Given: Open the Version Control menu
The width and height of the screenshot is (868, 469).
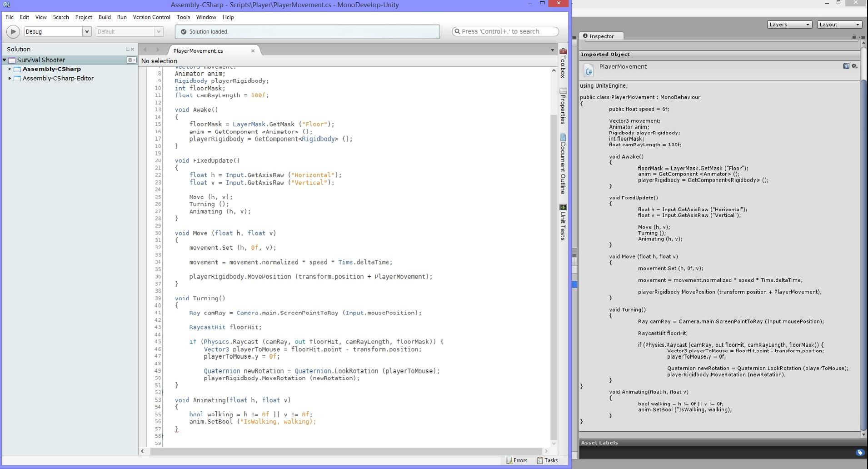Looking at the screenshot, I should click(151, 17).
